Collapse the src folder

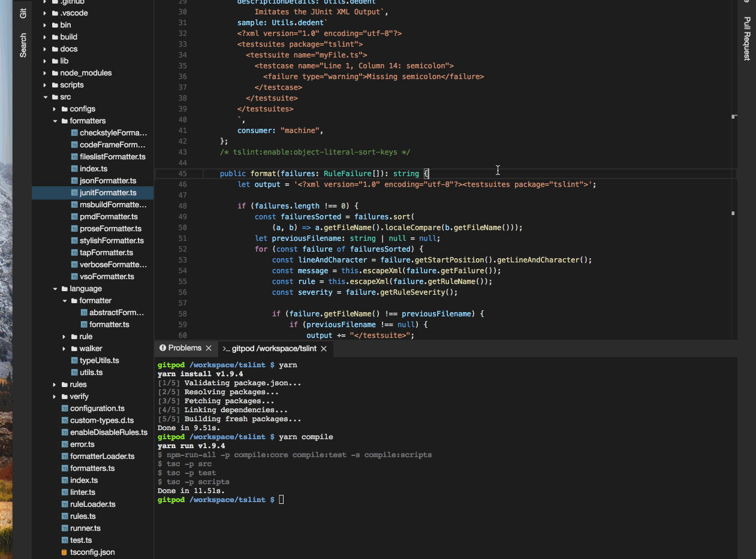[44, 96]
